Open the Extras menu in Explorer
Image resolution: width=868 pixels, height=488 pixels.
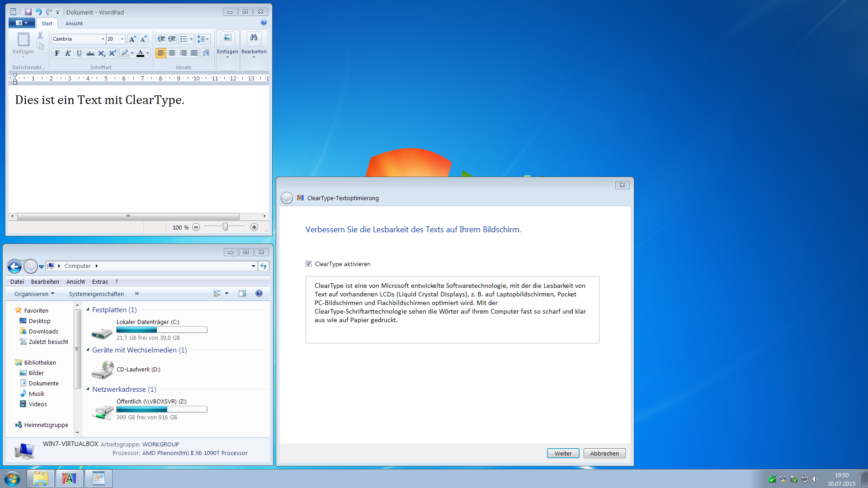(x=100, y=282)
